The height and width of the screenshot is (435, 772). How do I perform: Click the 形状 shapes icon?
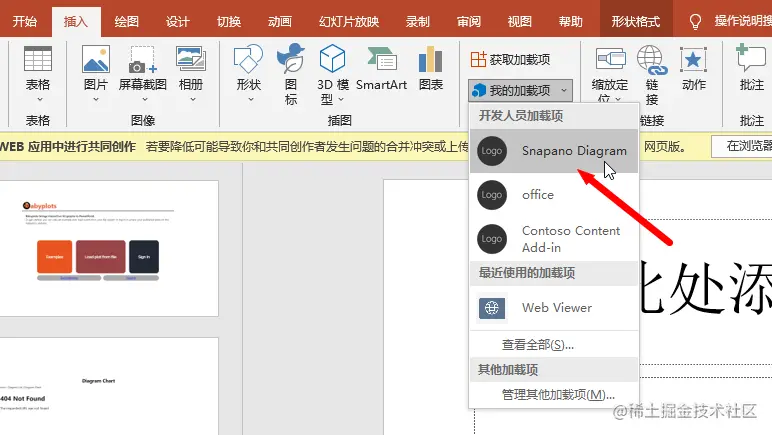click(x=248, y=59)
